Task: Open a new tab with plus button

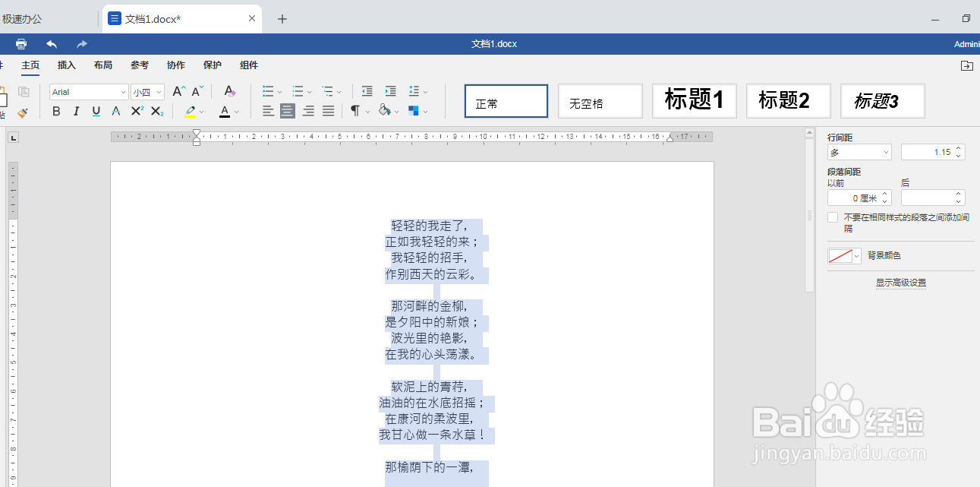Action: point(282,19)
